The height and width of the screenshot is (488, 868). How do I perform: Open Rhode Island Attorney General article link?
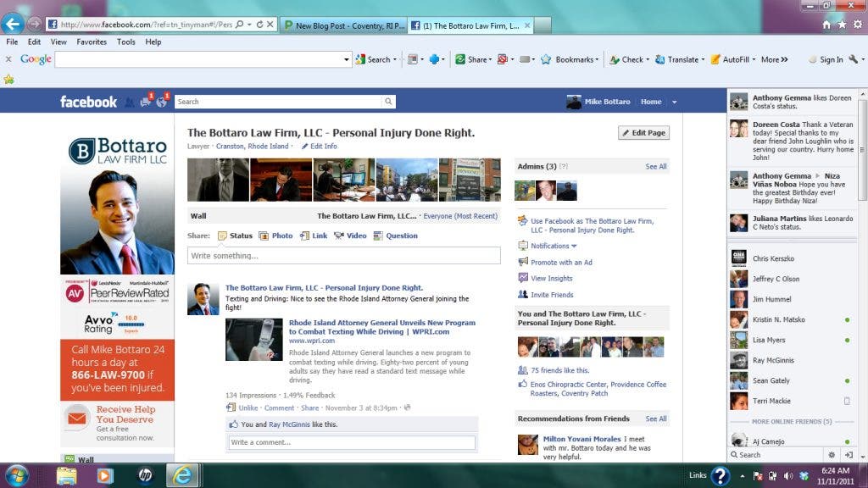[382, 327]
